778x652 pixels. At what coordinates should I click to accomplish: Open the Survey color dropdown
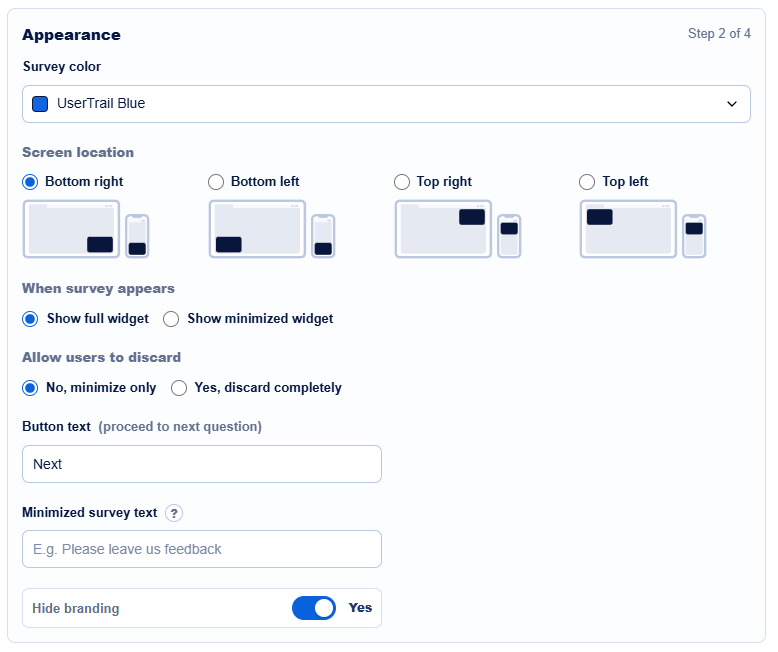pyautogui.click(x=386, y=104)
